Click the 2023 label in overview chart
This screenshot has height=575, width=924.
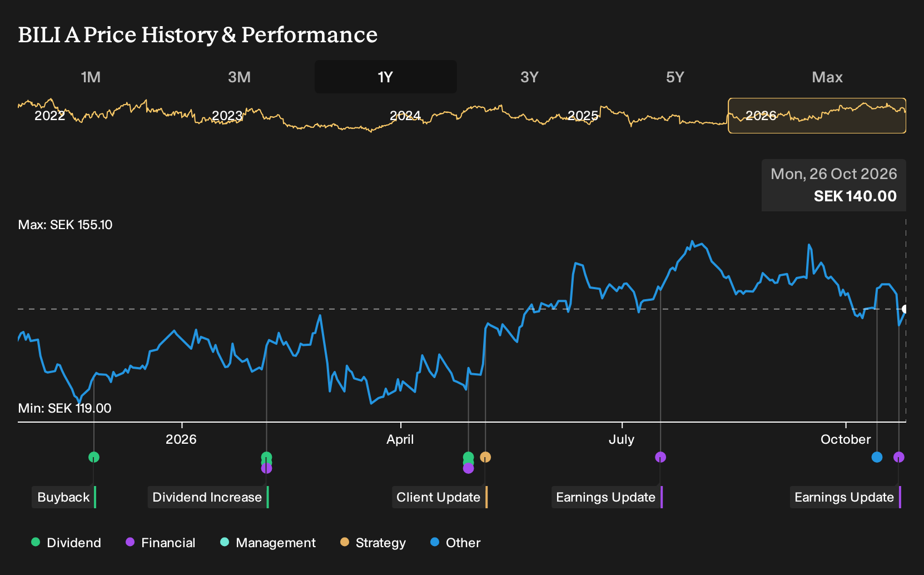tap(227, 116)
